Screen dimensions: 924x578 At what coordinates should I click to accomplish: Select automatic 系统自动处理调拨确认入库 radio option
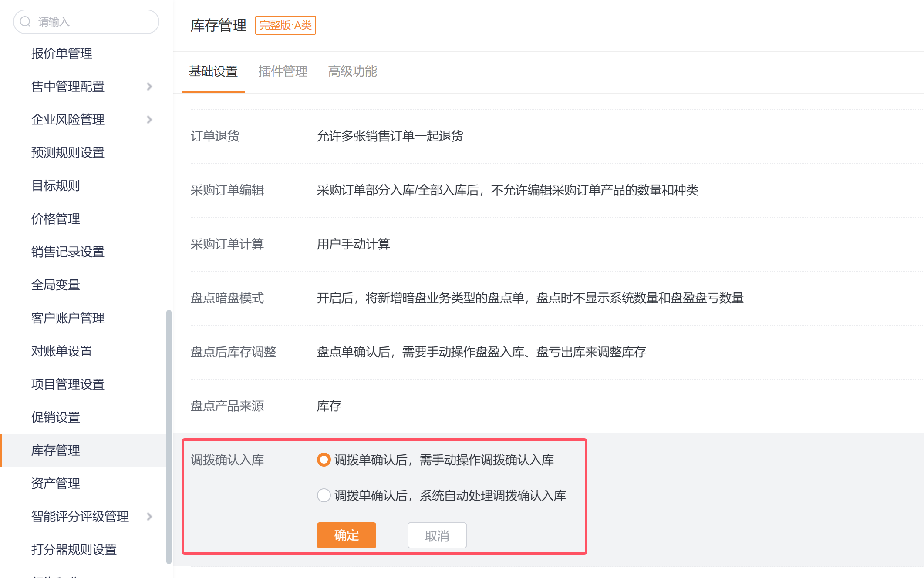click(324, 495)
